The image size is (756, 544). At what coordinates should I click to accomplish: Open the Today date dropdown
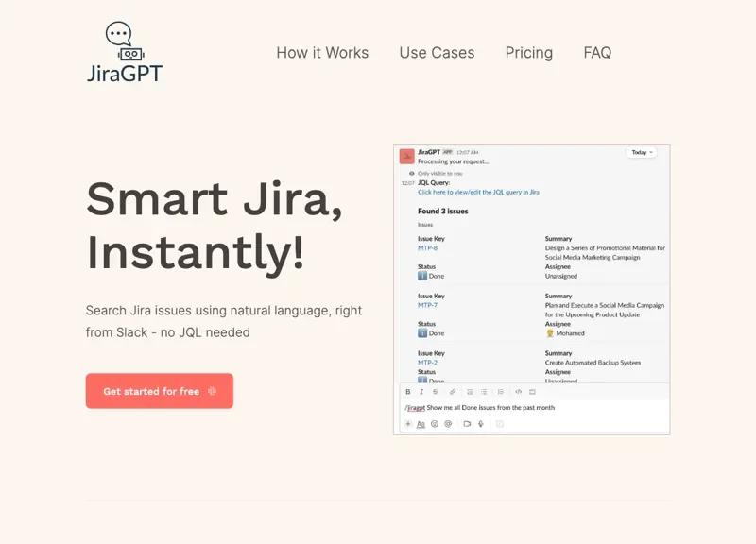tap(640, 152)
